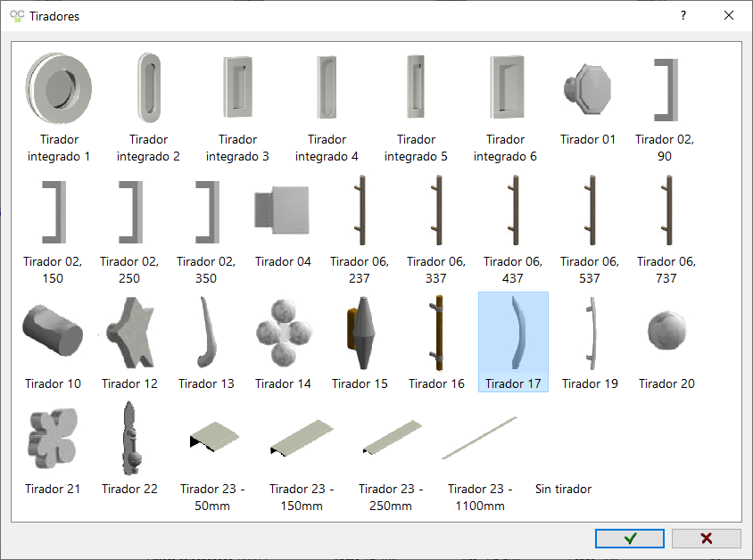This screenshot has height=560, width=753.
Task: Pick the Tirador integrado 3 handle
Action: tap(237, 107)
